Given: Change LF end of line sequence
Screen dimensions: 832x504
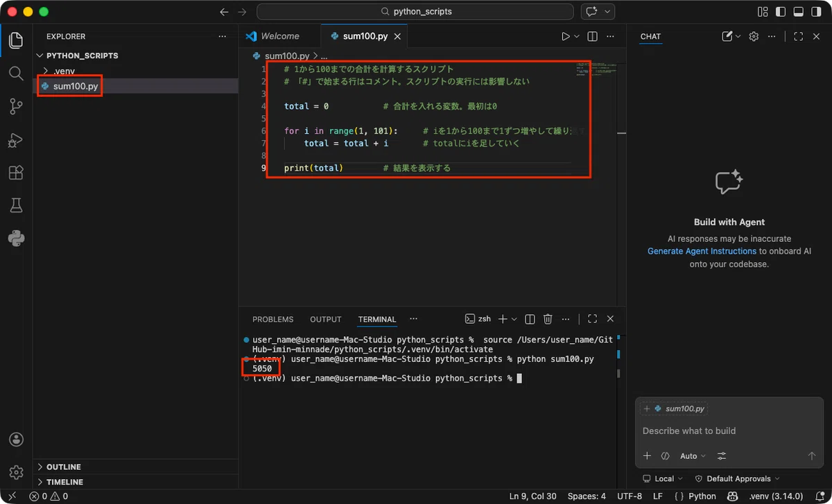Looking at the screenshot, I should 658,496.
